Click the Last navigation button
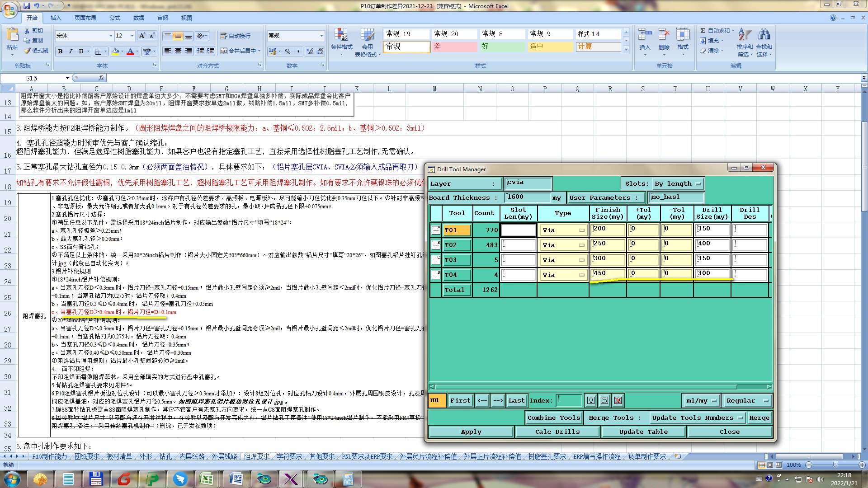Image resolution: width=868 pixels, height=488 pixels. click(516, 400)
